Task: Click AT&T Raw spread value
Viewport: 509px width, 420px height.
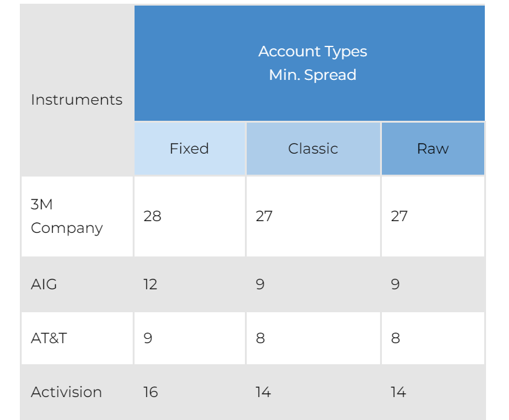Action: click(x=395, y=338)
